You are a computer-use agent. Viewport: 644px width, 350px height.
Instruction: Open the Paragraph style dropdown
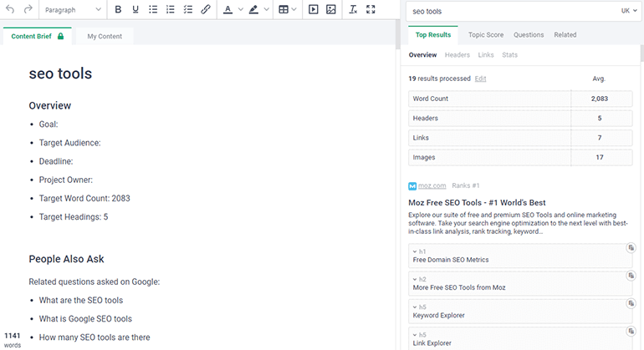coord(73,10)
